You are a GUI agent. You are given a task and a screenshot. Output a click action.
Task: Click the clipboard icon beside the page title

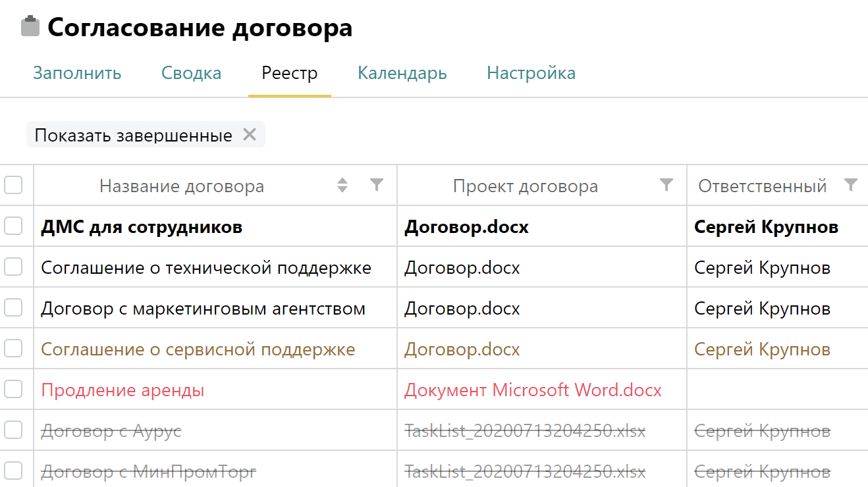pyautogui.click(x=30, y=26)
